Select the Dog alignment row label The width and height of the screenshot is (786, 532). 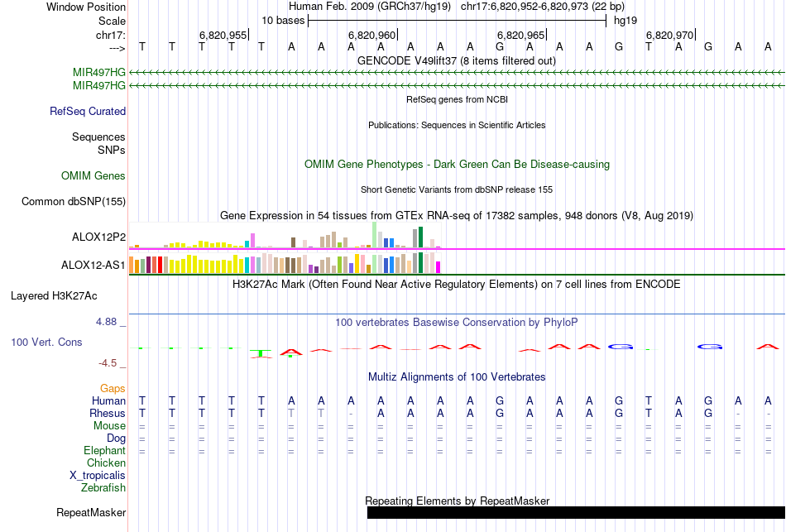(117, 439)
